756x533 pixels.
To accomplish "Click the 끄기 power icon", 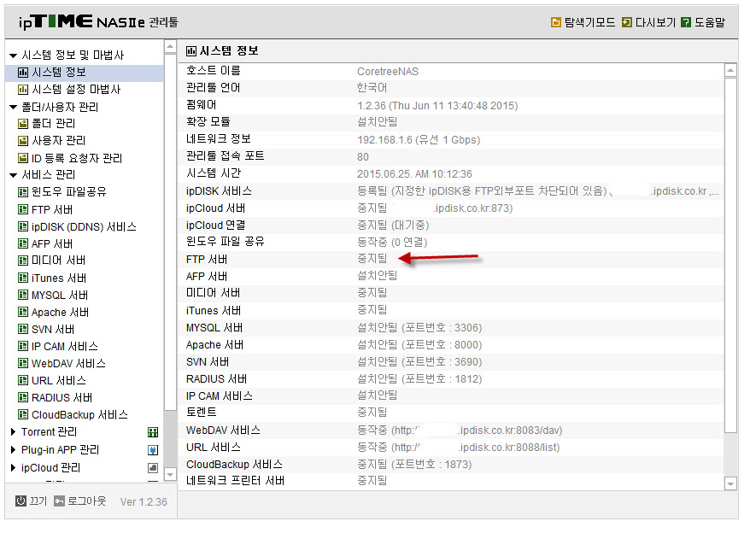I will pos(21,501).
